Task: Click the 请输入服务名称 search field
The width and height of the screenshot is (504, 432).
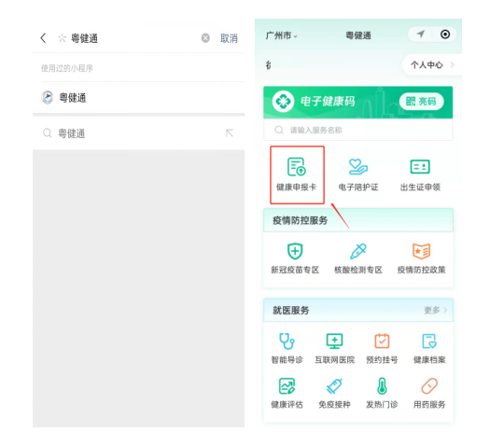Action: [x=358, y=130]
